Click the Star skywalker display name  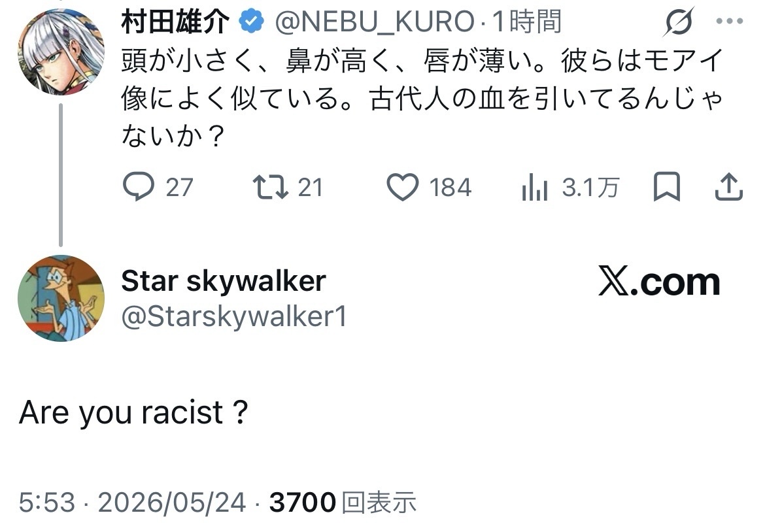(224, 281)
